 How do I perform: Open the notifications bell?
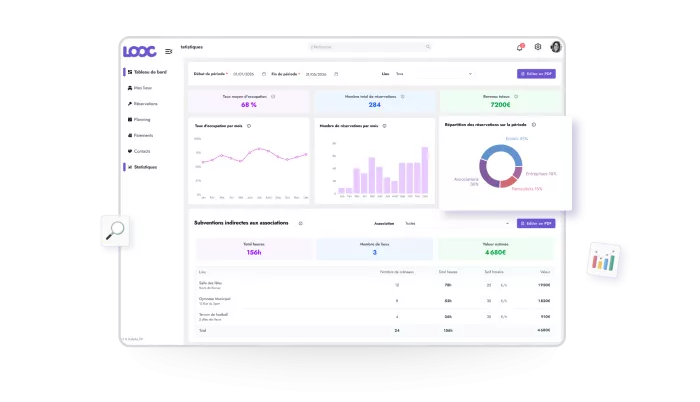click(x=520, y=47)
